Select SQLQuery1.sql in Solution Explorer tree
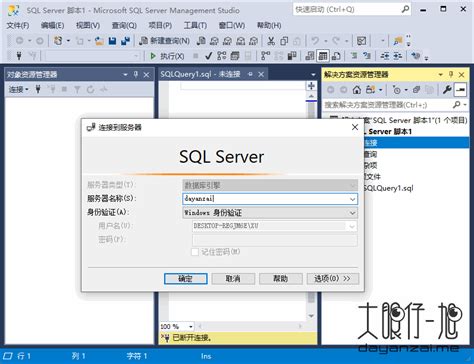 [389, 188]
